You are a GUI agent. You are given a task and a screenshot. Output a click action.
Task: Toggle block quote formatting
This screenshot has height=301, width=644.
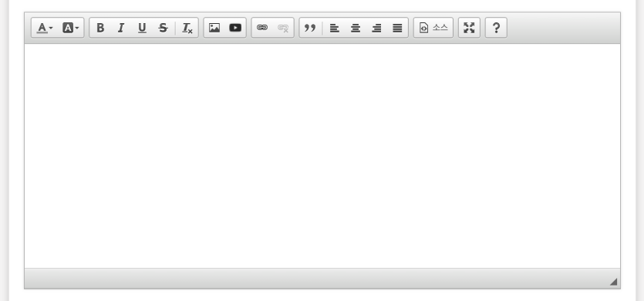[310, 28]
